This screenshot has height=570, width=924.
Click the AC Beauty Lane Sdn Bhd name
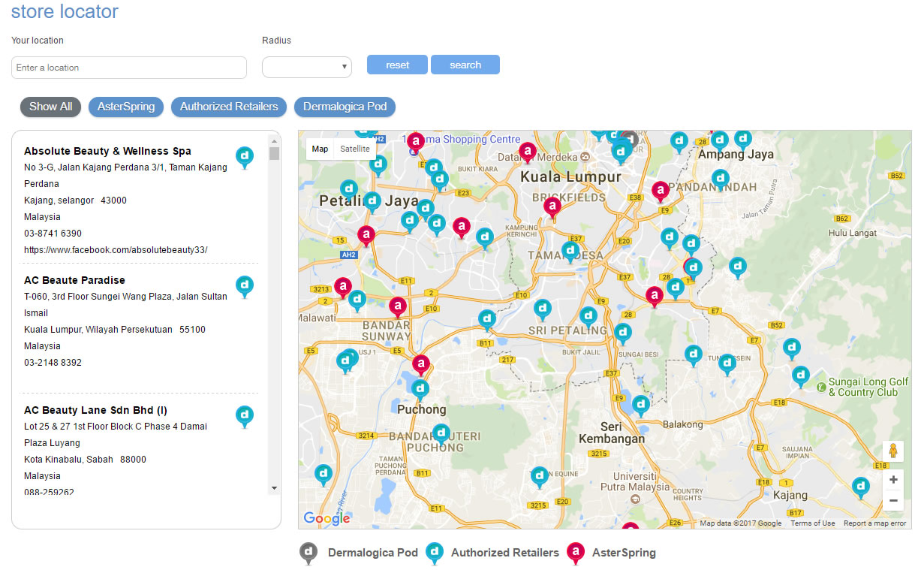click(x=95, y=410)
